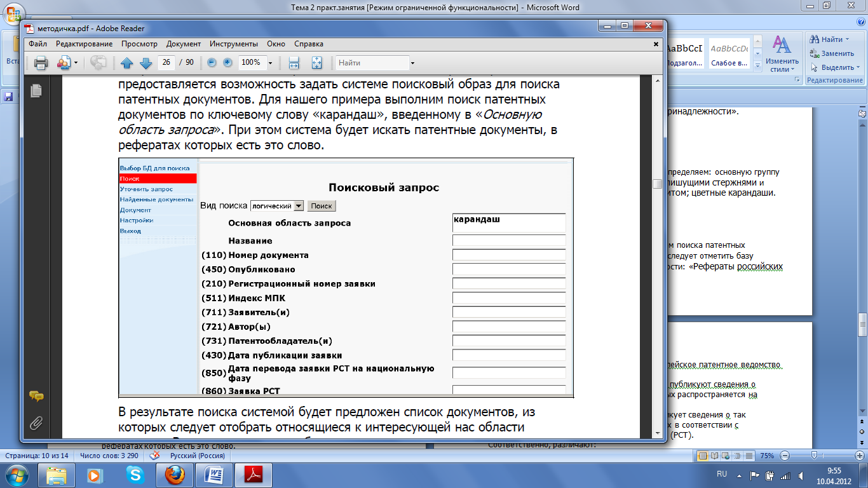Open the Файл menu in Adobe Reader
Image resolution: width=868 pixels, height=488 pixels.
[37, 44]
